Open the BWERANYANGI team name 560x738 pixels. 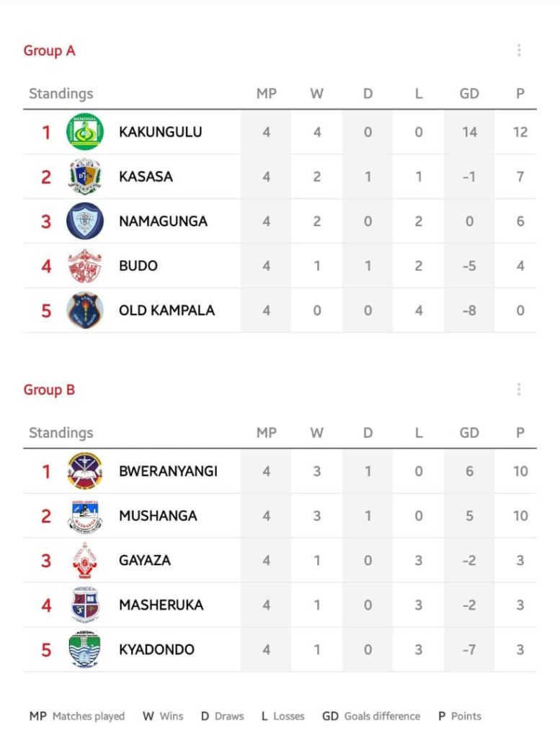point(168,471)
